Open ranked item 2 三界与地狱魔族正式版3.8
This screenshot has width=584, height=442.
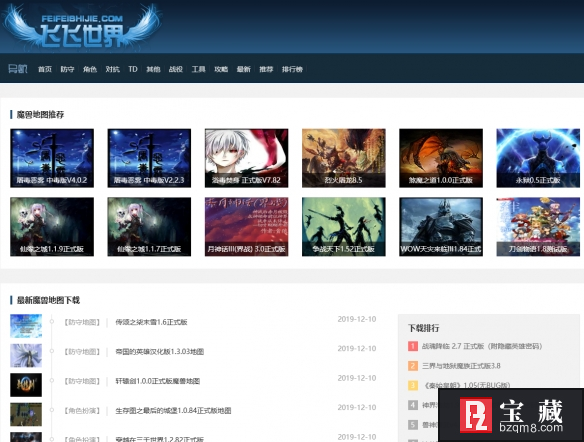(461, 366)
